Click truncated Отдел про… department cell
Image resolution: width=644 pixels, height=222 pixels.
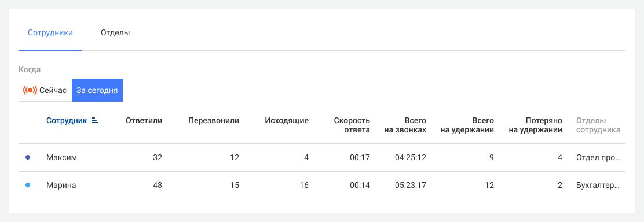click(598, 158)
